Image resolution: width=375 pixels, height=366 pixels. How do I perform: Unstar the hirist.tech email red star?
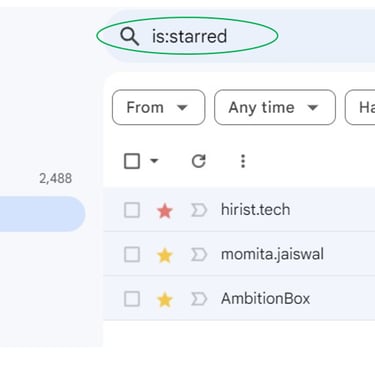(165, 211)
